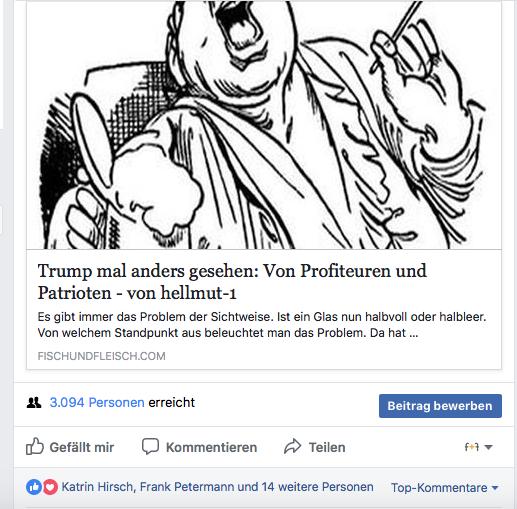Click the small page identity icon beside Teilen

point(472,447)
